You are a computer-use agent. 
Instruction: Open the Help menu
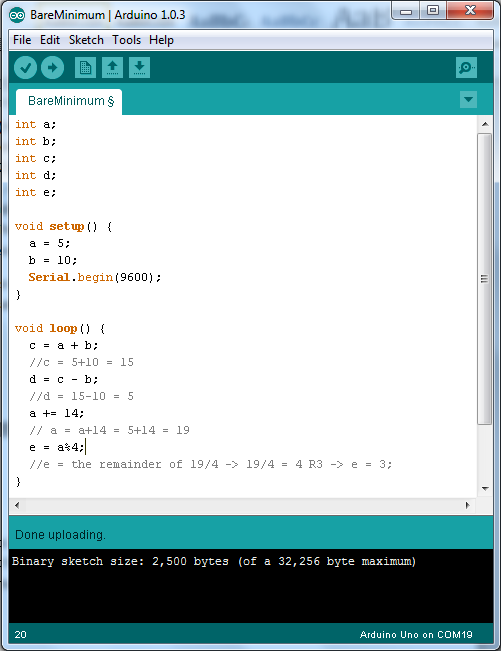tap(161, 40)
